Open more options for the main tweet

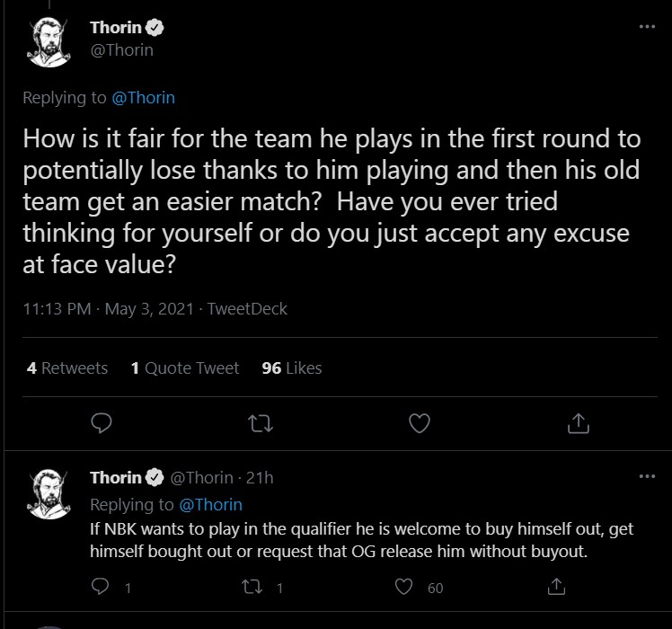coord(647,27)
